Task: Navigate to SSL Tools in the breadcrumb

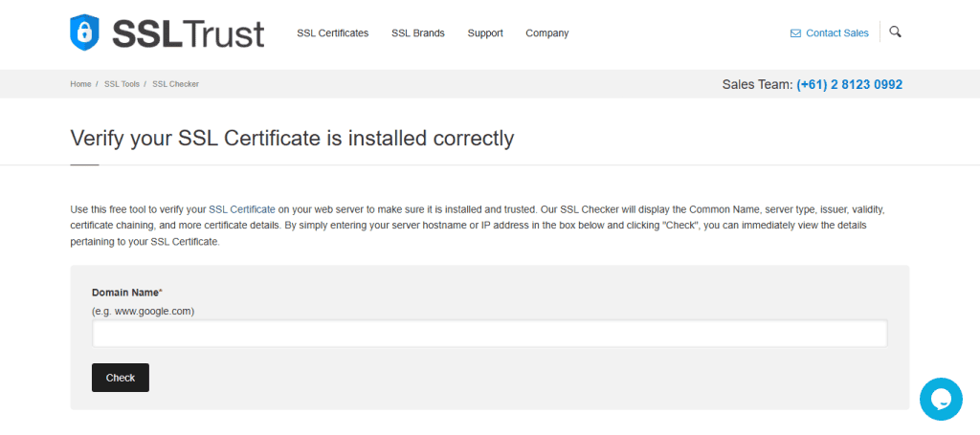Action: [122, 84]
